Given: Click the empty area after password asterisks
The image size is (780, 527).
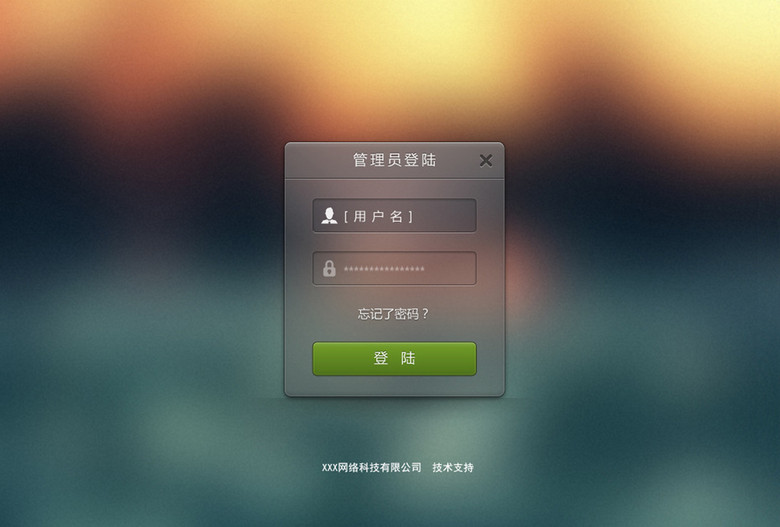Looking at the screenshot, I should tap(450, 268).
